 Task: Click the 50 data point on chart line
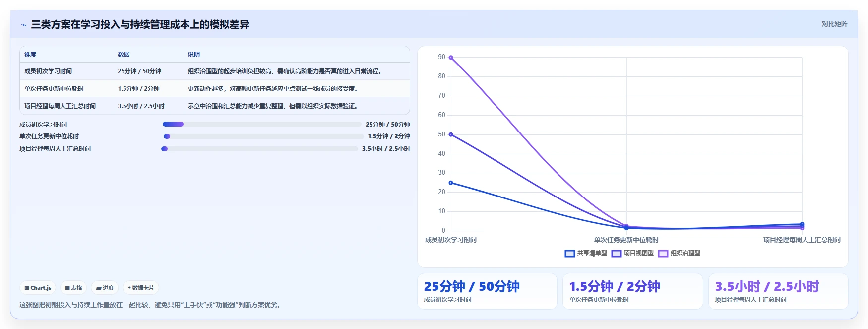click(451, 134)
